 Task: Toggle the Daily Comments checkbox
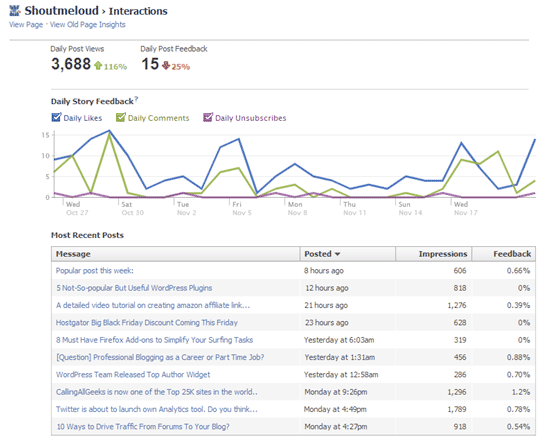[121, 117]
